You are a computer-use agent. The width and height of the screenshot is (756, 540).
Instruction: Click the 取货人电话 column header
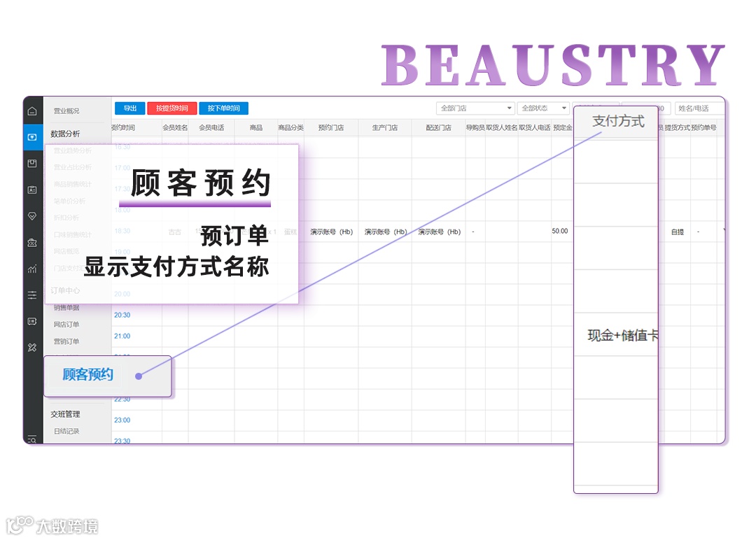[534, 127]
